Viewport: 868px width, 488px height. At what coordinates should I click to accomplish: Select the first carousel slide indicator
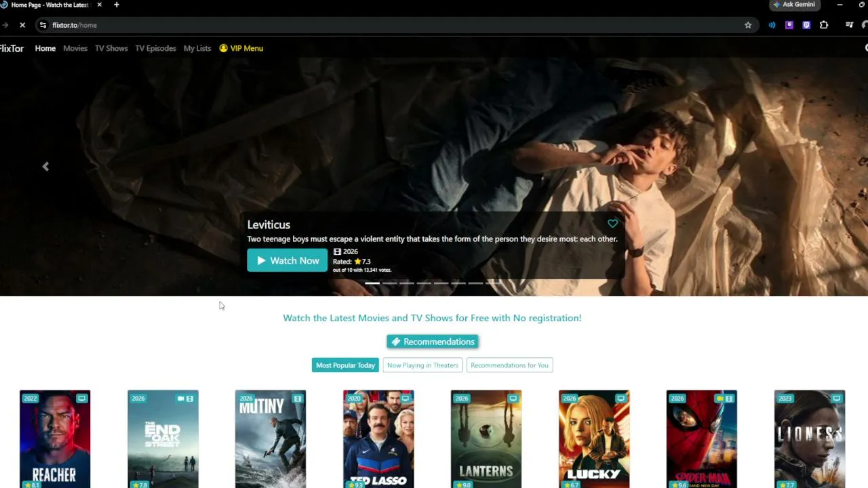click(x=372, y=283)
